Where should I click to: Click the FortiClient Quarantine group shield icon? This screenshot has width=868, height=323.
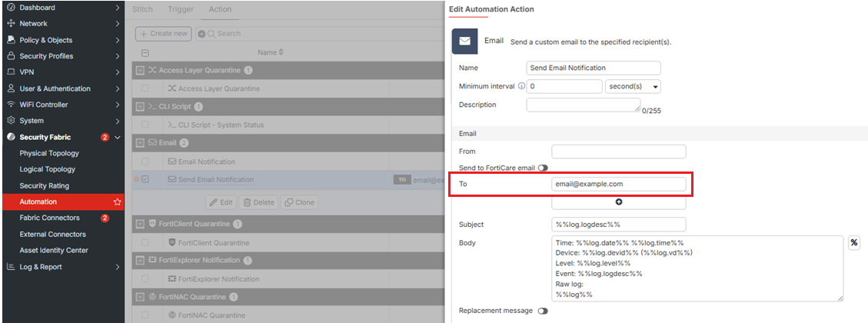(x=152, y=224)
